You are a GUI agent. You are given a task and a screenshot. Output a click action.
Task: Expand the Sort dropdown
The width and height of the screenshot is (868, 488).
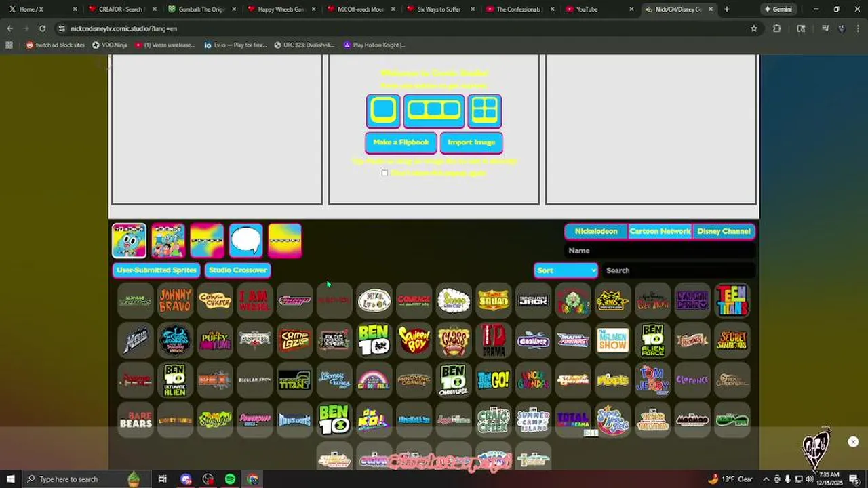pyautogui.click(x=566, y=270)
